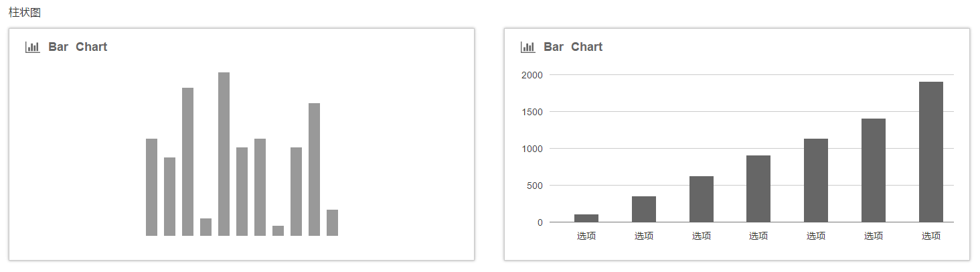Screen dimensions: 980x272
Task: Select the tallest bar in the left chart
Action: click(x=224, y=154)
